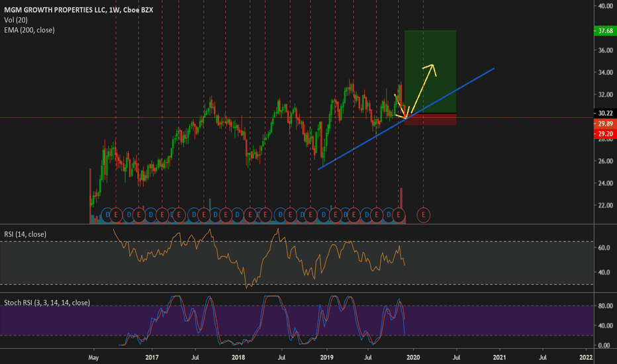Select the red stop-loss zone
617x364 pixels.
pos(430,120)
